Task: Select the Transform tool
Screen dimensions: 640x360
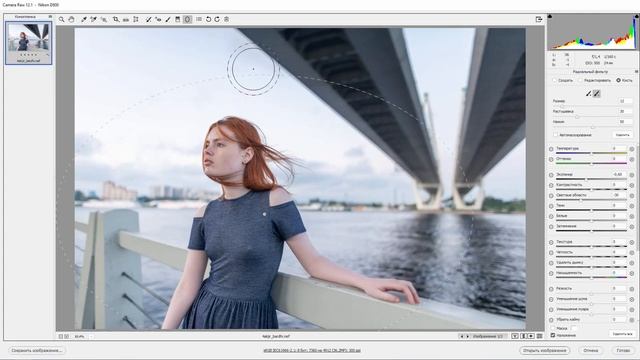Action: tap(136, 19)
